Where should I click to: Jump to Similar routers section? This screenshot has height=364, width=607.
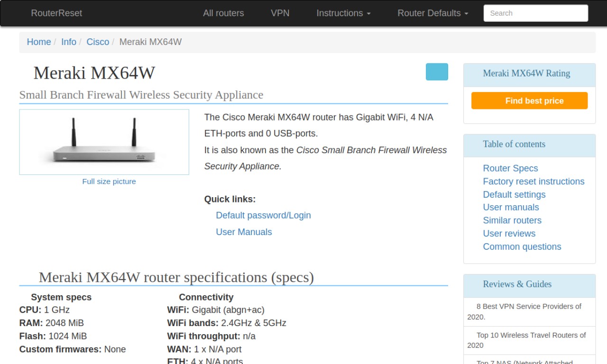pyautogui.click(x=512, y=220)
